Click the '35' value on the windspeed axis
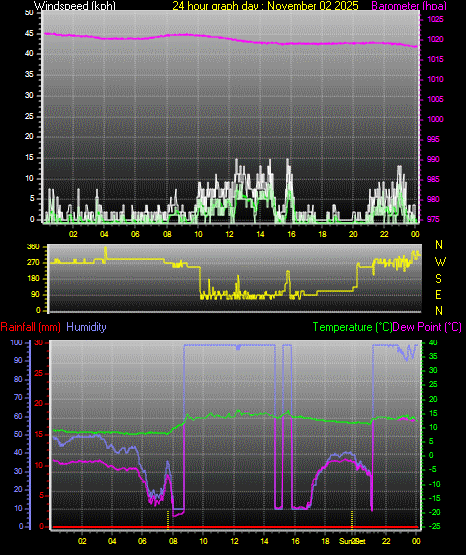The width and height of the screenshot is (466, 555). pos(29,75)
